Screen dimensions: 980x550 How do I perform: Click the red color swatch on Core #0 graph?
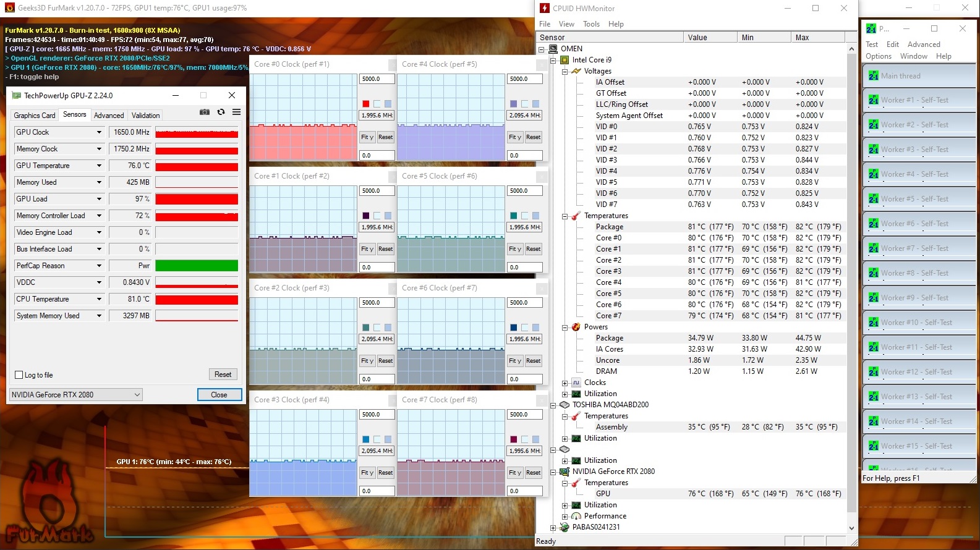365,104
